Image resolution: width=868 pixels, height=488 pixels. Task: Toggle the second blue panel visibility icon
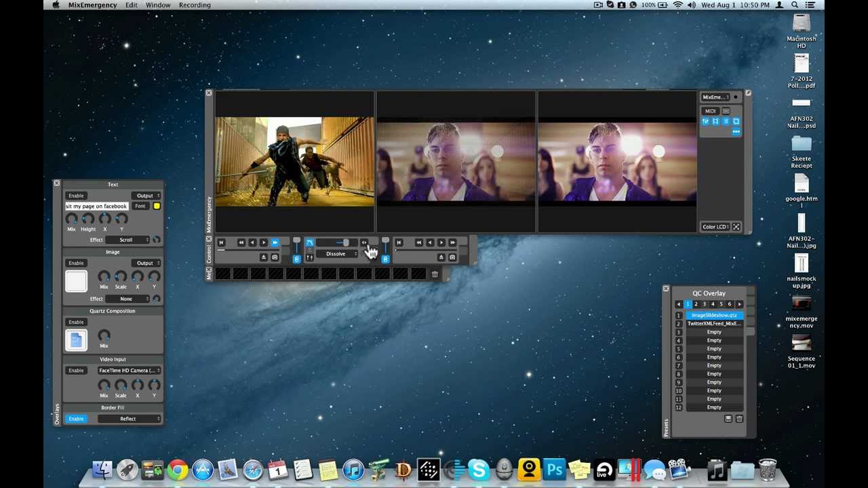(715, 121)
